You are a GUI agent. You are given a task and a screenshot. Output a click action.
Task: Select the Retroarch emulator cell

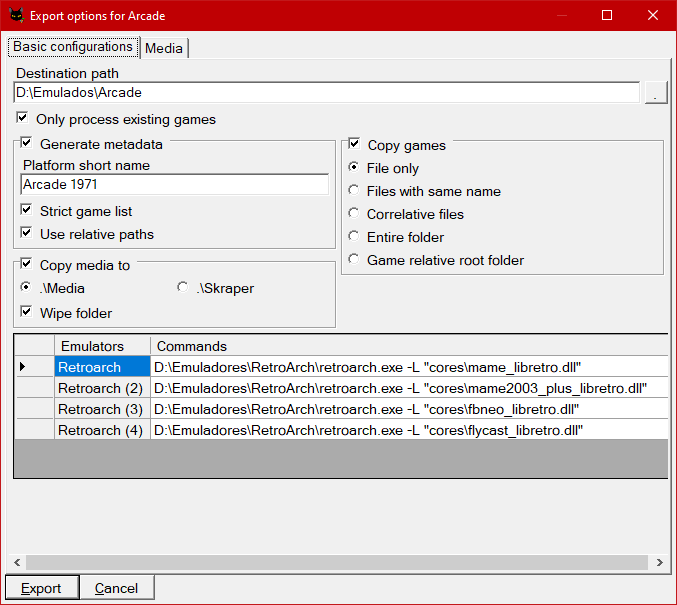click(x=102, y=367)
